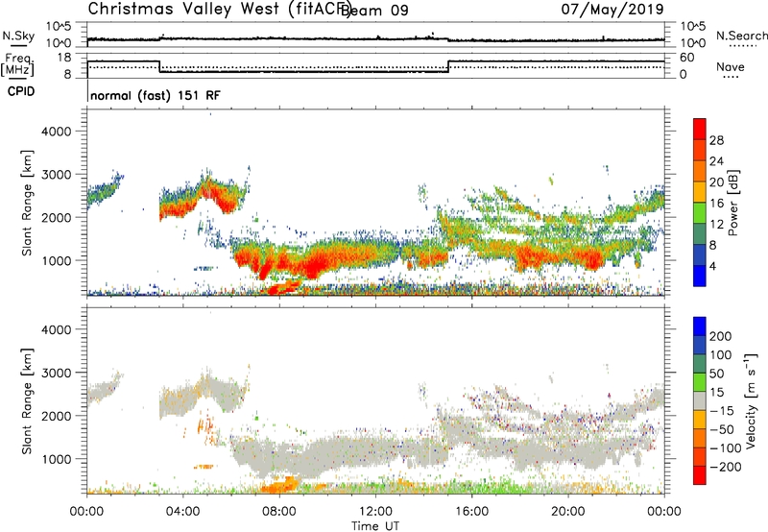This screenshot has height=532, width=768.
Task: Click '1000' on velocity panel range axis
Action: tap(57, 459)
